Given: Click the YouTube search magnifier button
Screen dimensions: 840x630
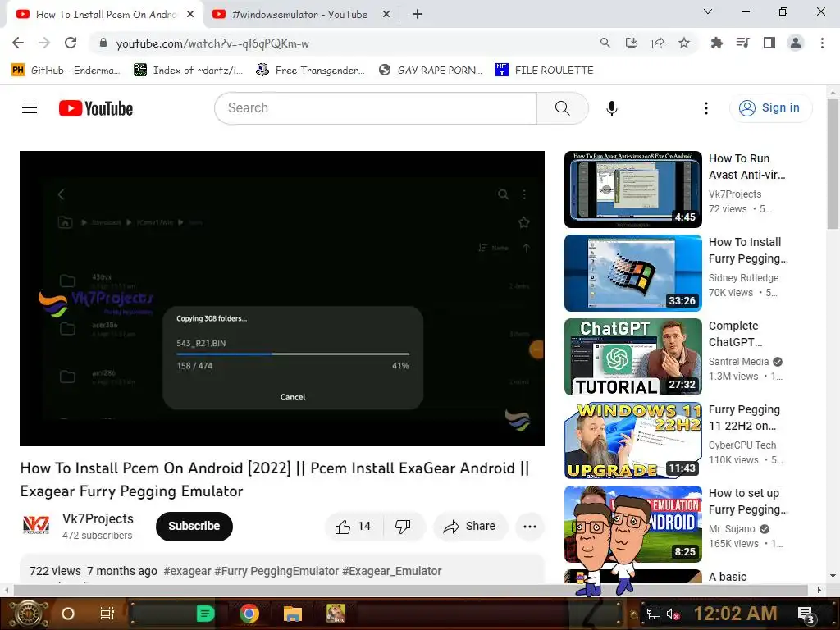Looking at the screenshot, I should pos(563,108).
